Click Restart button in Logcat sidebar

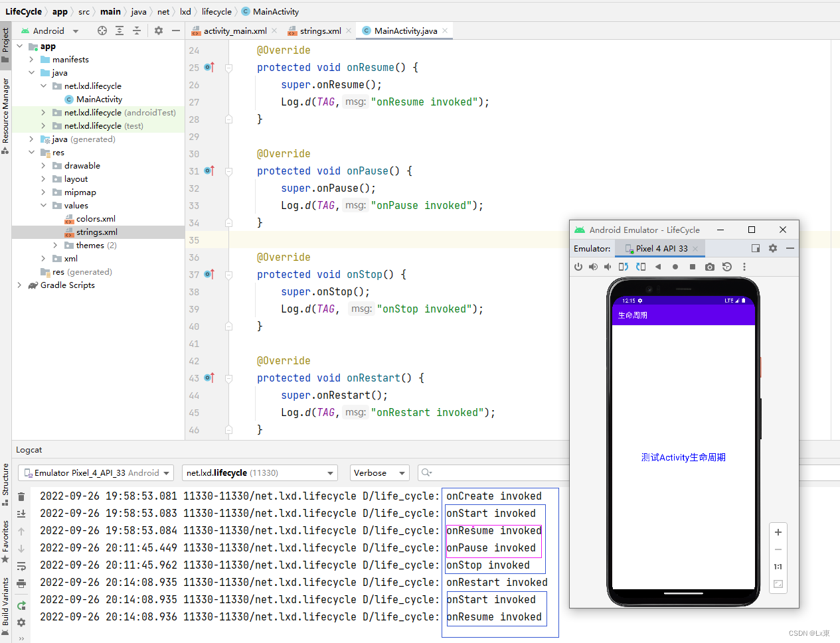22,605
